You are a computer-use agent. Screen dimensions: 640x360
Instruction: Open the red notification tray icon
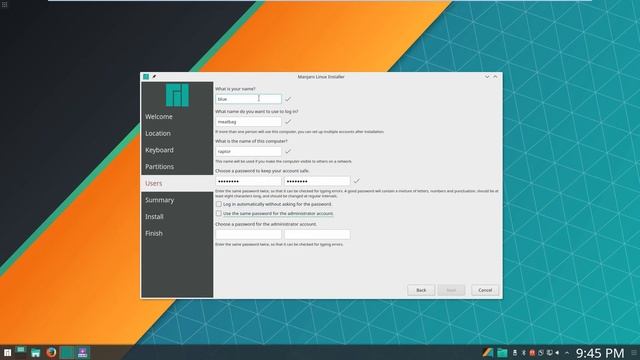[532, 353]
